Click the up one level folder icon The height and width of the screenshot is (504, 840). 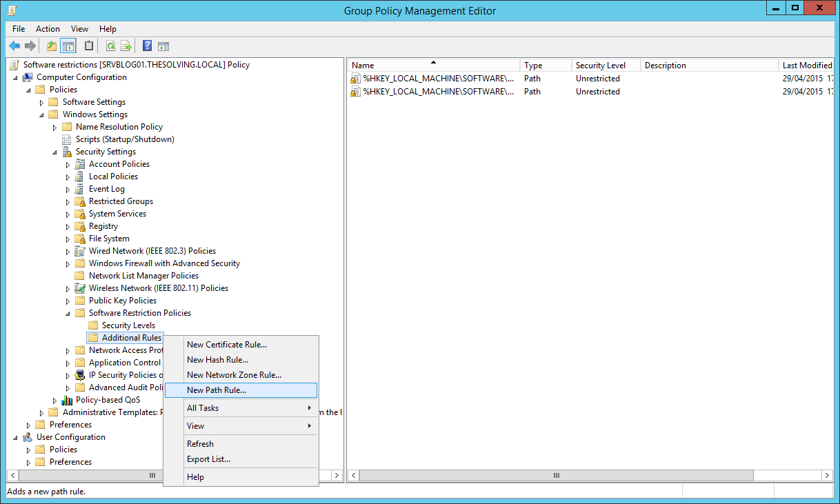click(x=51, y=46)
